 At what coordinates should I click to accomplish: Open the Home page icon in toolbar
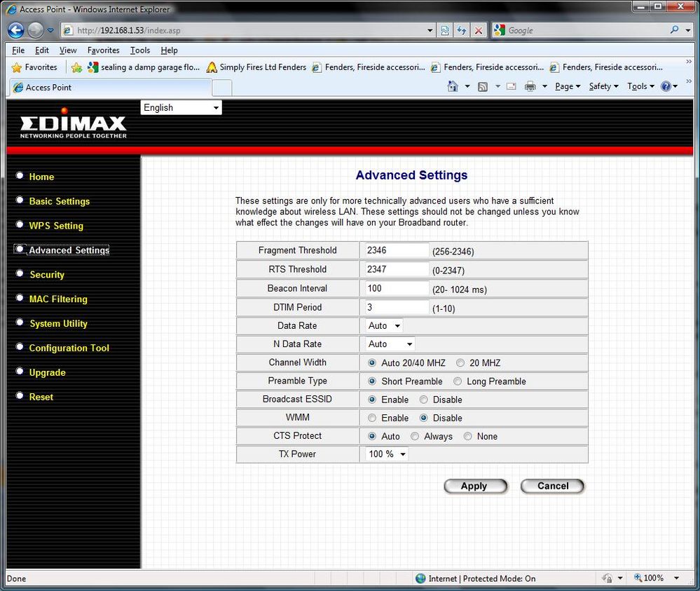click(453, 86)
